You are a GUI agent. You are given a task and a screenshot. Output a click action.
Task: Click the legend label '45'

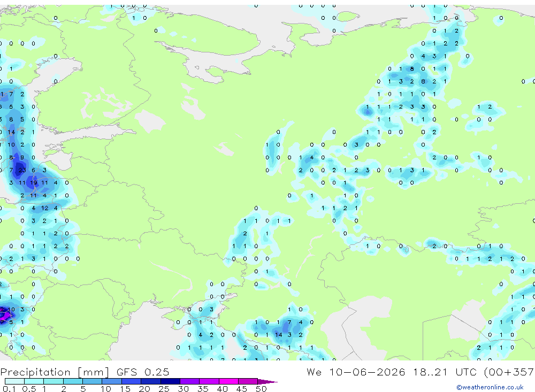[242, 389]
